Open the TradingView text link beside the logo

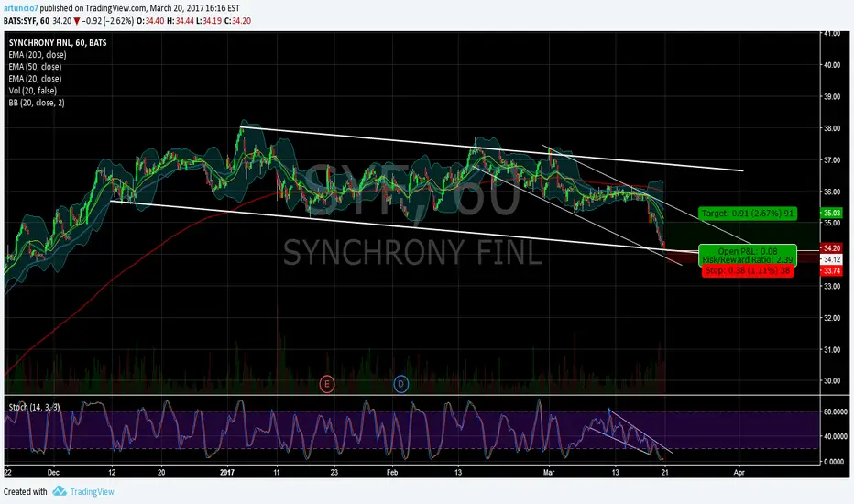[92, 491]
